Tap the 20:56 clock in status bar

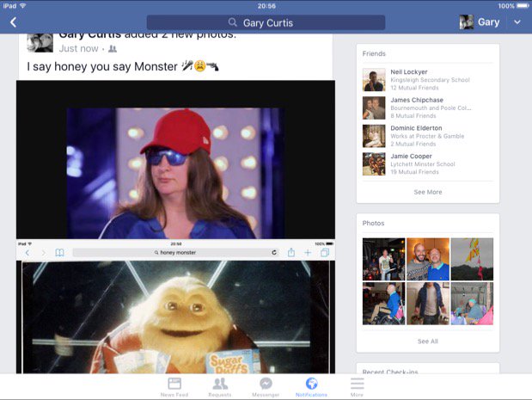(266, 6)
